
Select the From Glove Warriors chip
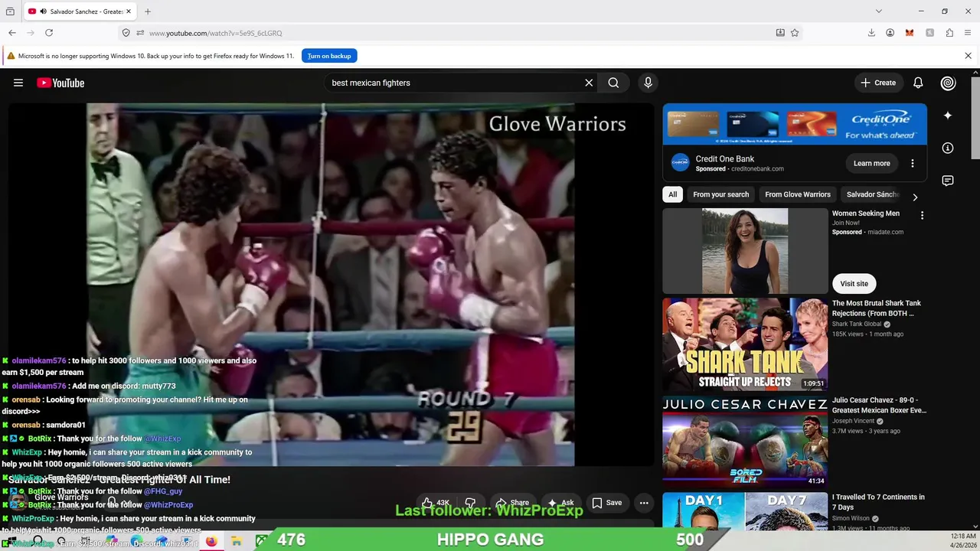[798, 194]
